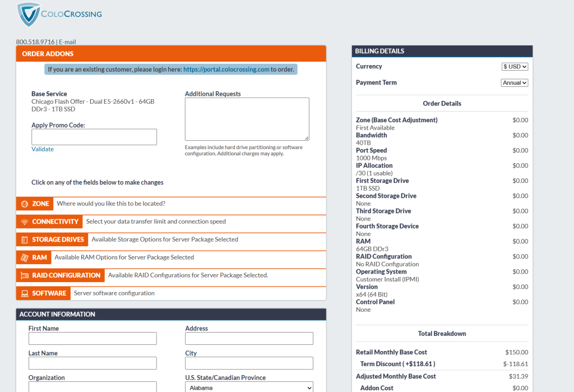
Task: Open the portal.colocrossing.com login link
Action: (x=226, y=70)
